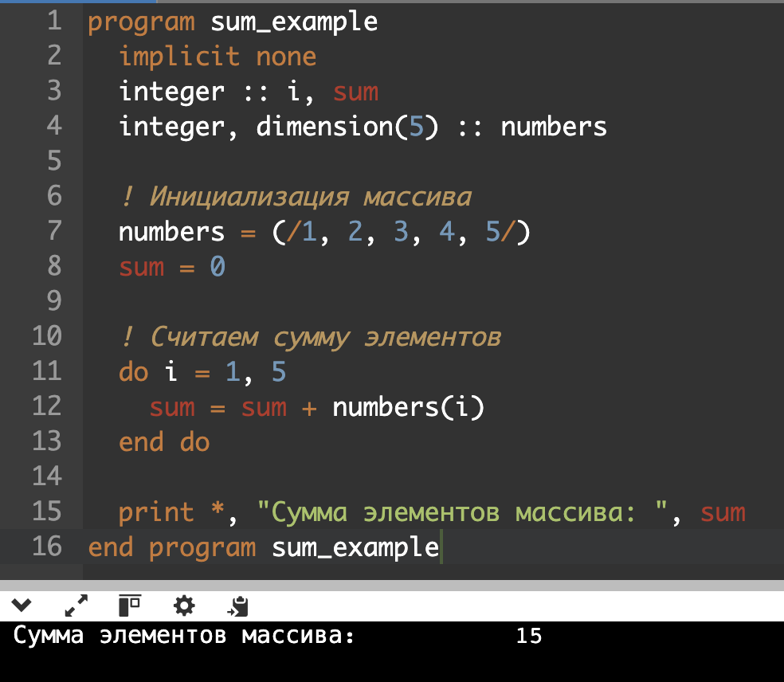
Task: Click the output value 15 in console
Action: tap(528, 637)
